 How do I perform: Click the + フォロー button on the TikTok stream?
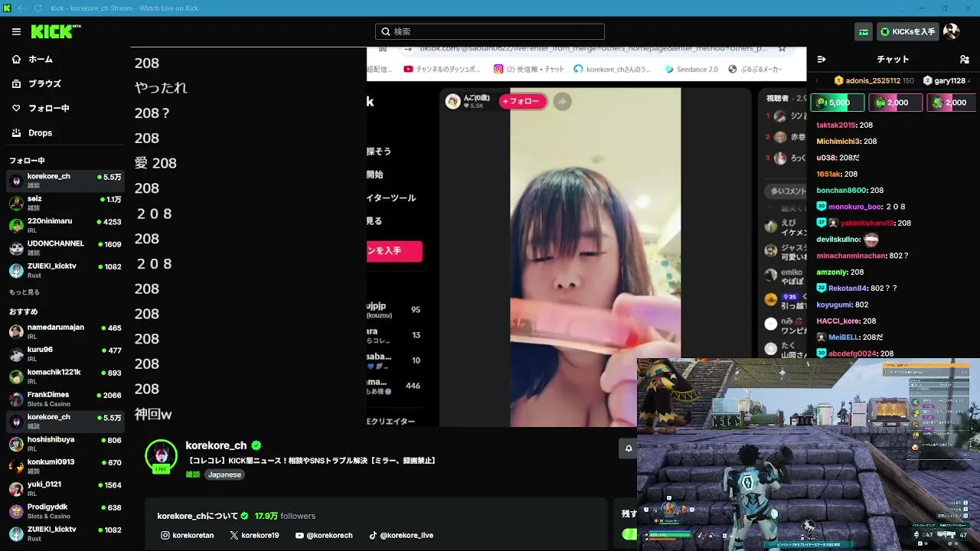tap(523, 101)
